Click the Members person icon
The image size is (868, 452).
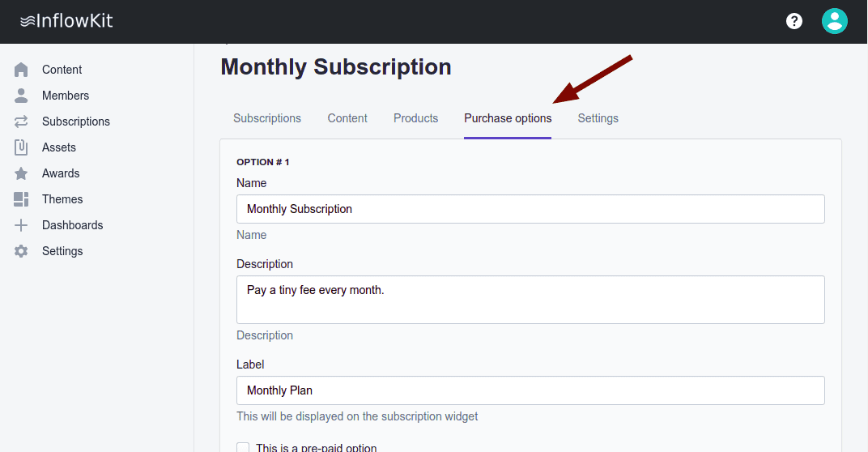click(x=22, y=96)
